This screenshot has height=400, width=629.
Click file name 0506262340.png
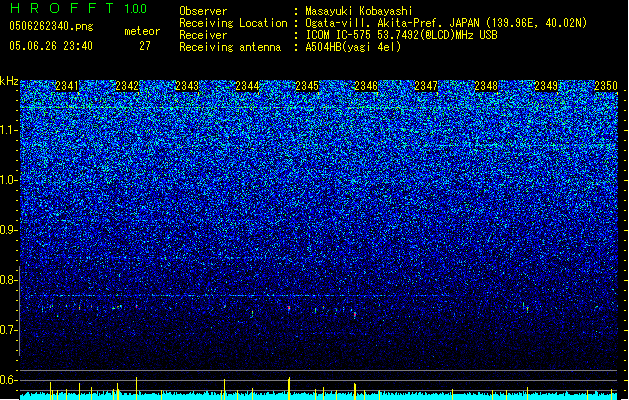[51, 26]
